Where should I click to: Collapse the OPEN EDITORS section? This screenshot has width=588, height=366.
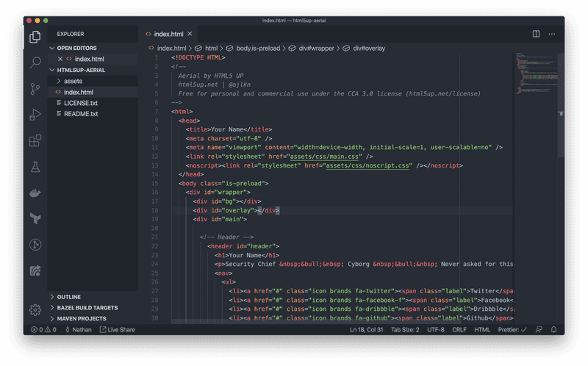[76, 48]
